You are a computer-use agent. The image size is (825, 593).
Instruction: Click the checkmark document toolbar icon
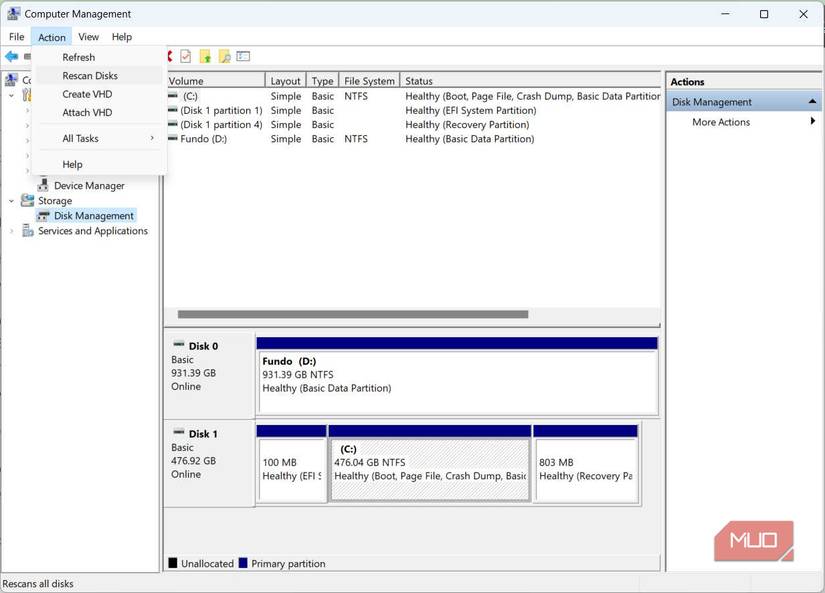[186, 56]
